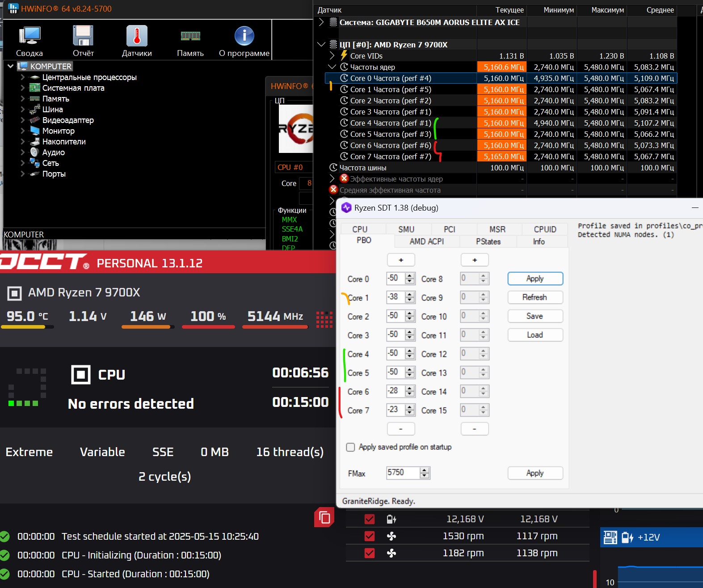
Task: Click the KOMPUTER computer icon in the tree
Action: 23,66
